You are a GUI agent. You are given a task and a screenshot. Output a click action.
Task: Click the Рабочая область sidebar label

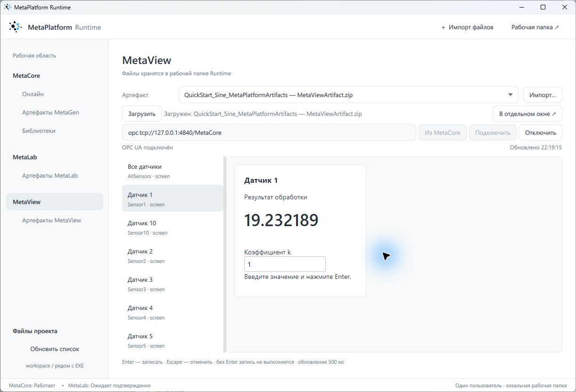[34, 56]
